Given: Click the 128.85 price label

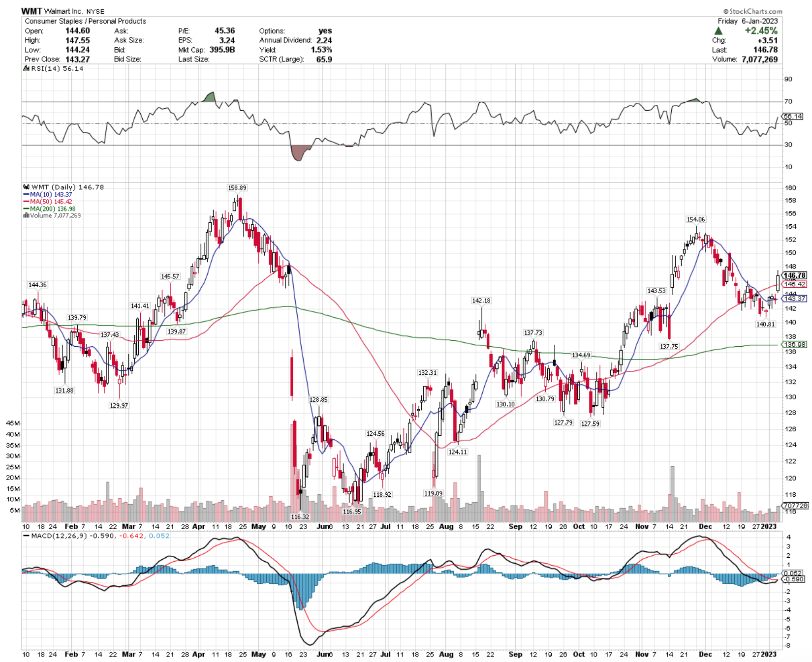Looking at the screenshot, I should 318,400.
